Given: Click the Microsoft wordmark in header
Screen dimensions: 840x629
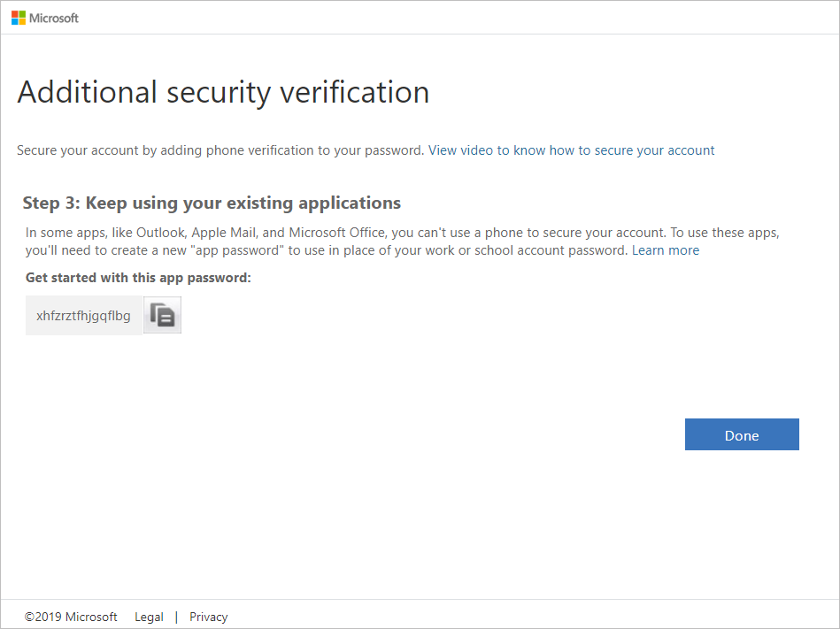Looking at the screenshot, I should (54, 18).
